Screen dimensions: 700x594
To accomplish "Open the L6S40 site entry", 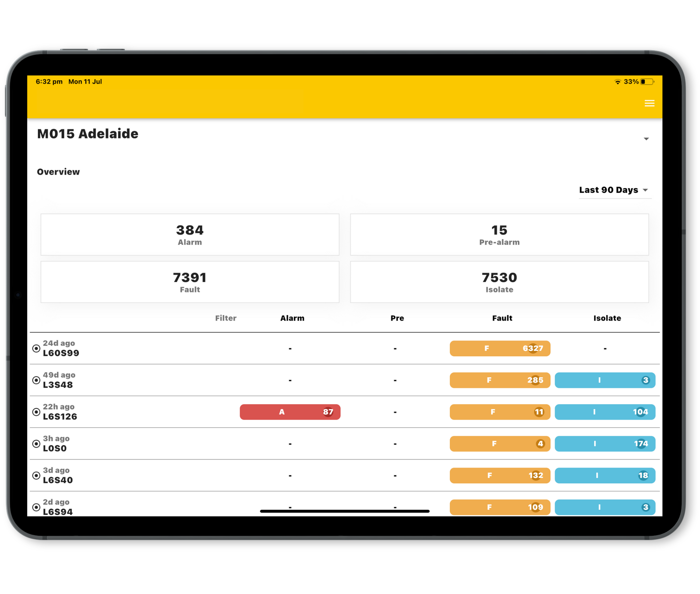I will [x=57, y=480].
